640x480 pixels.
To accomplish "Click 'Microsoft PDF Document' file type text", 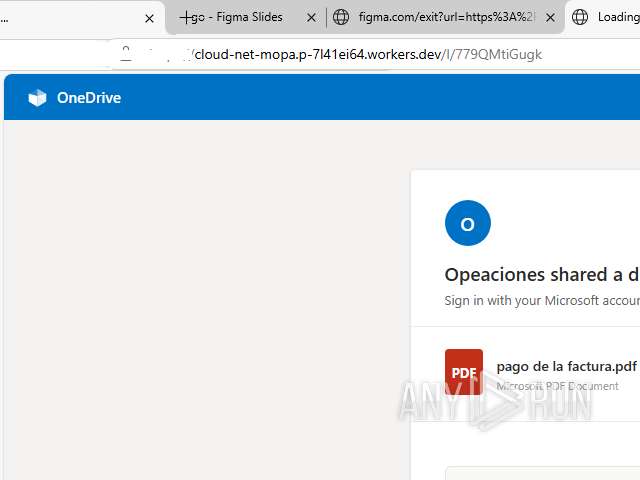I will click(x=557, y=386).
